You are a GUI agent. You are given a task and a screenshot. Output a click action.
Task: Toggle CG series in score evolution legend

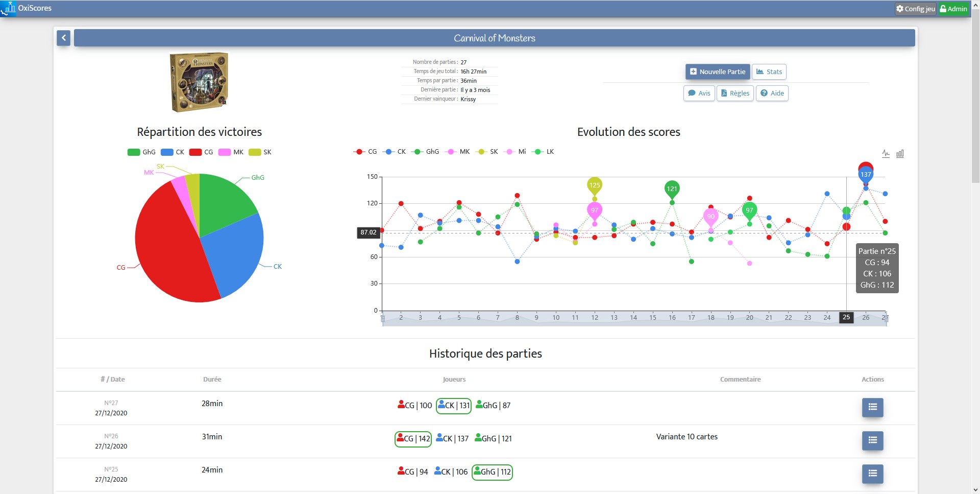(365, 152)
